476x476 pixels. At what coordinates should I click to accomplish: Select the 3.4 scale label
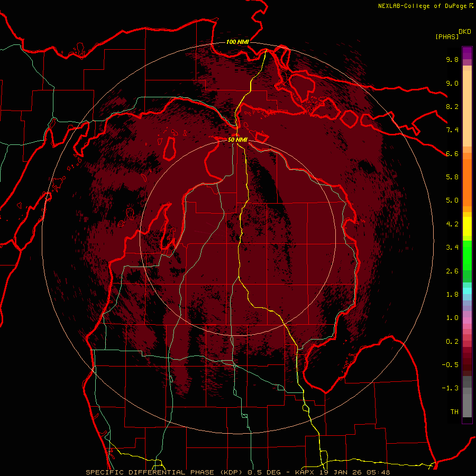(452, 248)
